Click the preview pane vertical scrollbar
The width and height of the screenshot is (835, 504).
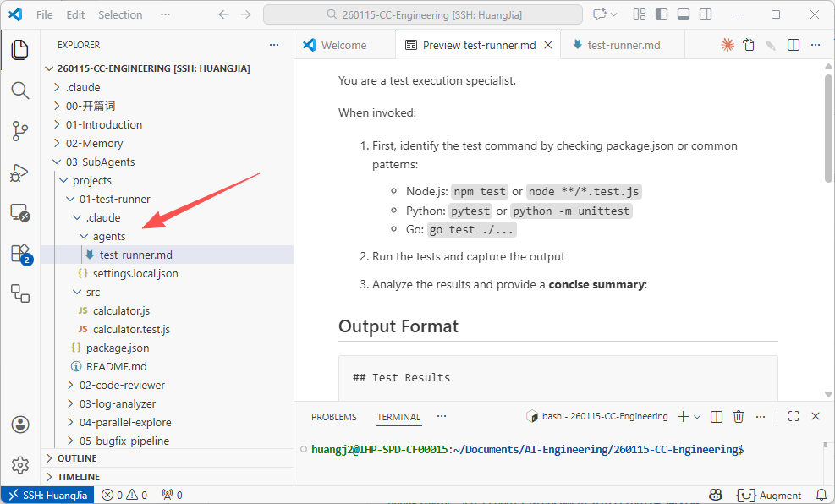[x=829, y=127]
